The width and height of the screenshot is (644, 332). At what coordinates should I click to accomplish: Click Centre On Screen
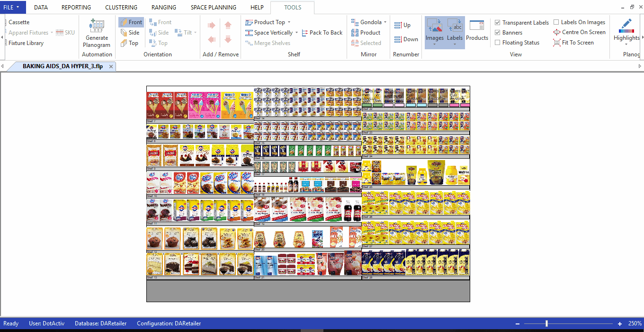point(579,32)
